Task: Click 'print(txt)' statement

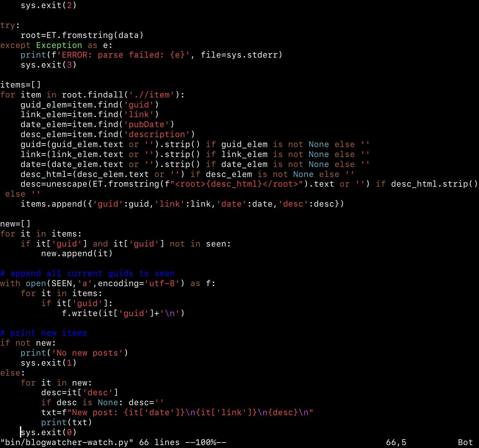Action: [x=66, y=422]
